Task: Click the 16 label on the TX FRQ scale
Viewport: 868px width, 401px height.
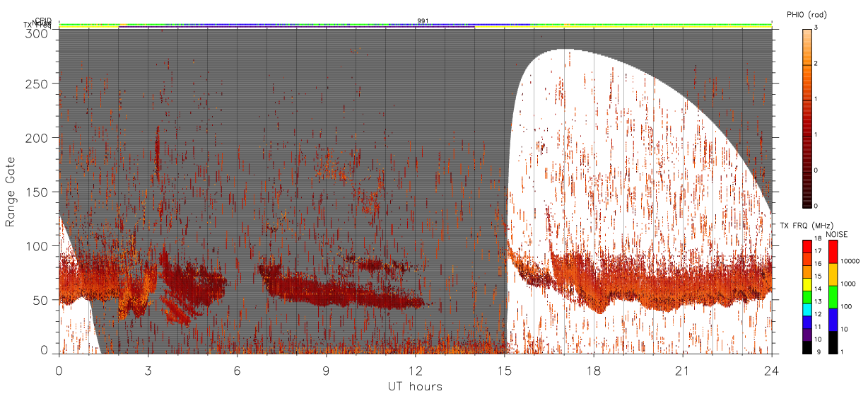Action: pos(816,265)
